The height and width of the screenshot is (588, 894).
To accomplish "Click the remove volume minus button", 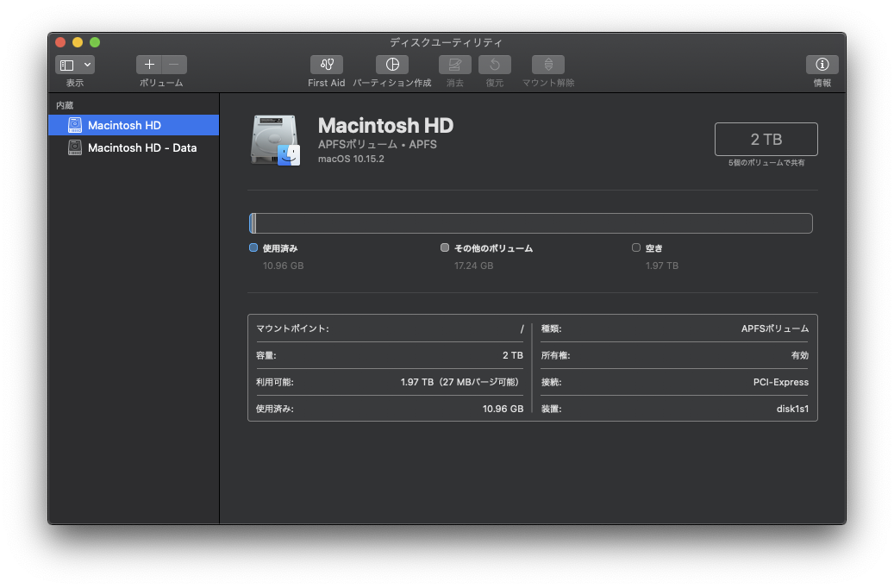I will [174, 65].
